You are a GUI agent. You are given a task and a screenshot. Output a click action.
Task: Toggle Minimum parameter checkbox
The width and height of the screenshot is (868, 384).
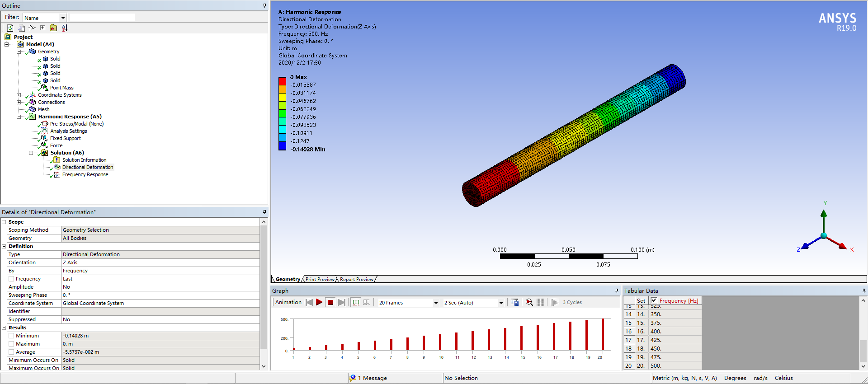pyautogui.click(x=11, y=336)
